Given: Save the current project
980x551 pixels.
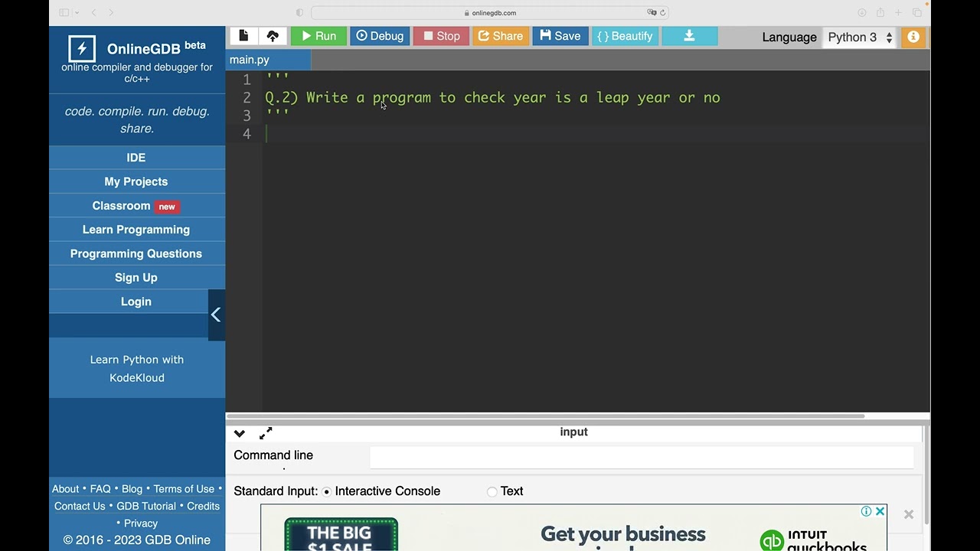Looking at the screenshot, I should coord(560,36).
